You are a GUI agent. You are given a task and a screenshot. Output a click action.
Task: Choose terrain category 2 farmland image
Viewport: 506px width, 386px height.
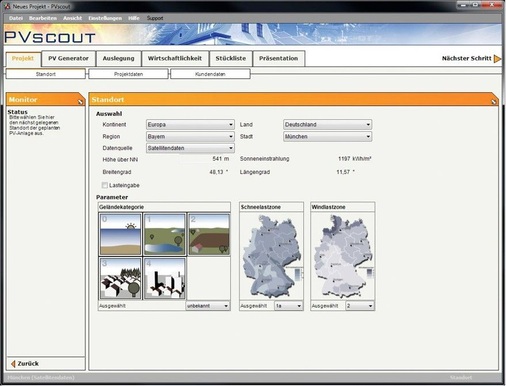pyautogui.click(x=209, y=234)
